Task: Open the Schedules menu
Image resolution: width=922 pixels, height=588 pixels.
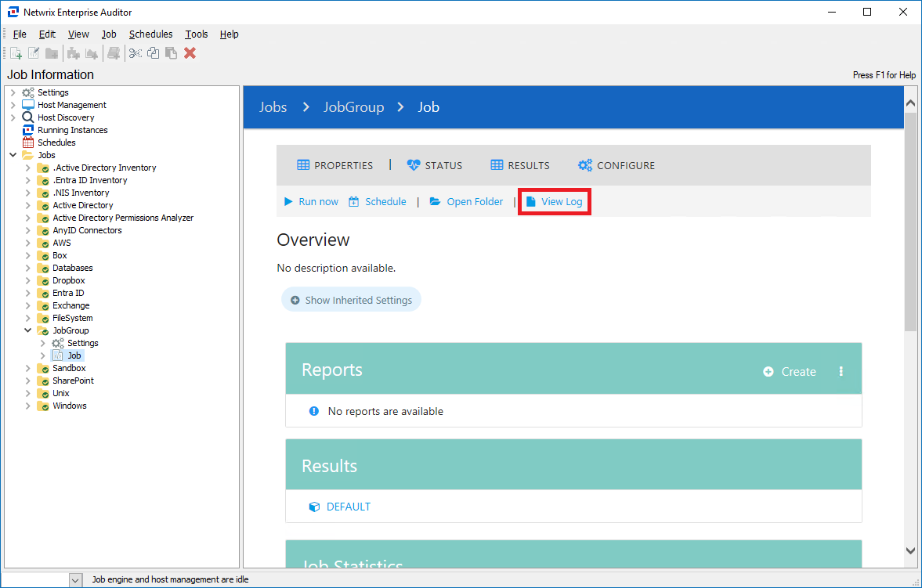Action: pos(150,34)
